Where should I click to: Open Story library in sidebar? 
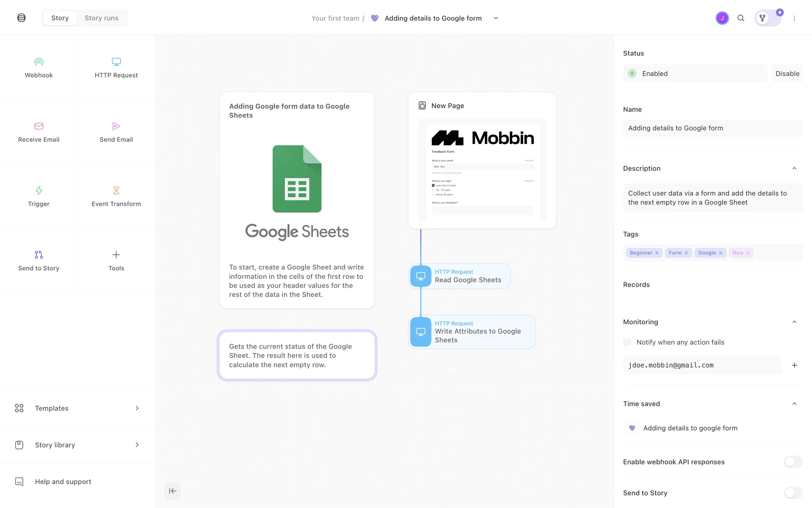[77, 445]
